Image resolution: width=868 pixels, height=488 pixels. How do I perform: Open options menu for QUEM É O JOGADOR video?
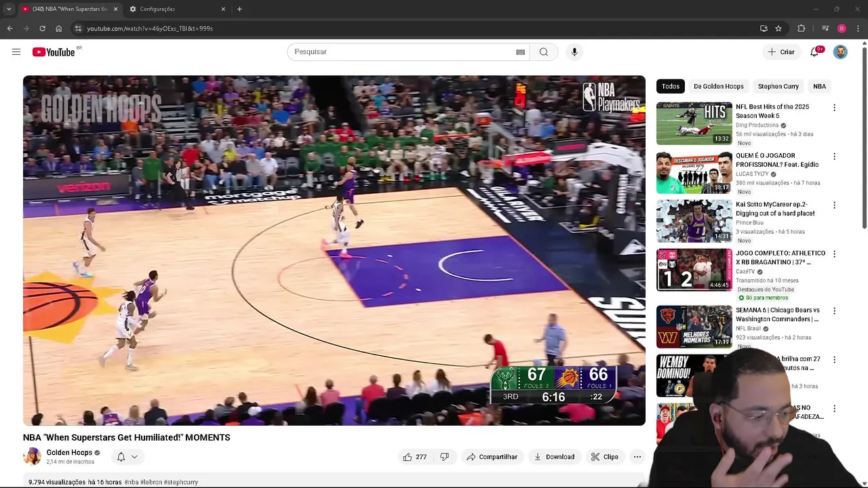coord(834,157)
